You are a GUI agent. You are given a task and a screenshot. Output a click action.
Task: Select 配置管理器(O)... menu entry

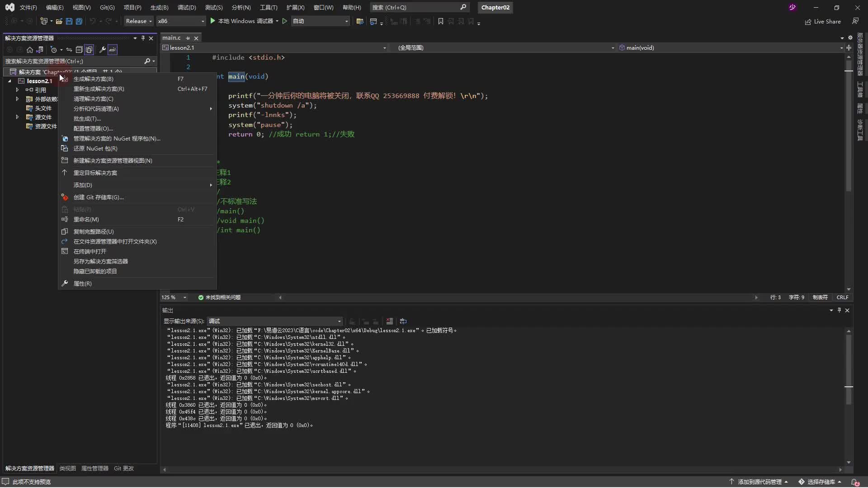pos(137,128)
